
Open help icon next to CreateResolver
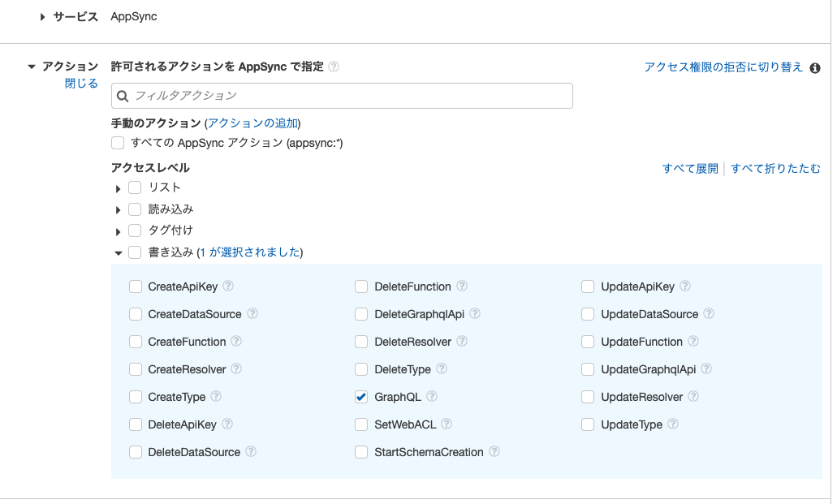coord(236,369)
